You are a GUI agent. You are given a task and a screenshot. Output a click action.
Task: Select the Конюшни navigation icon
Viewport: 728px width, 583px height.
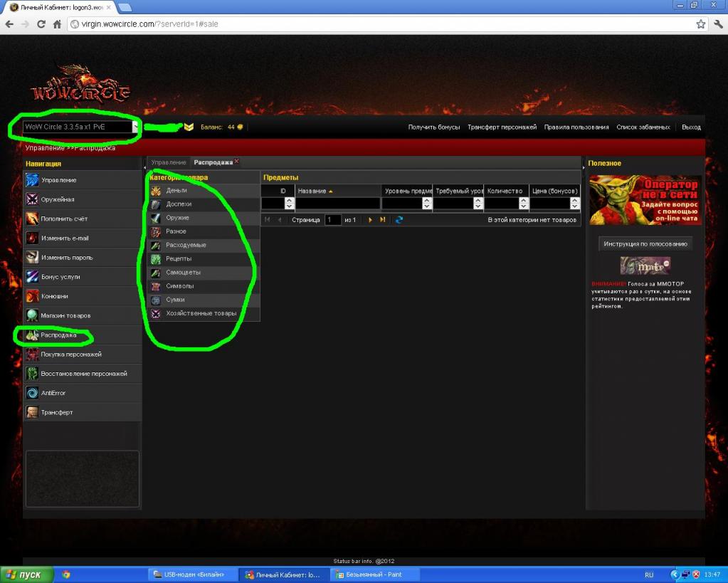[32, 296]
